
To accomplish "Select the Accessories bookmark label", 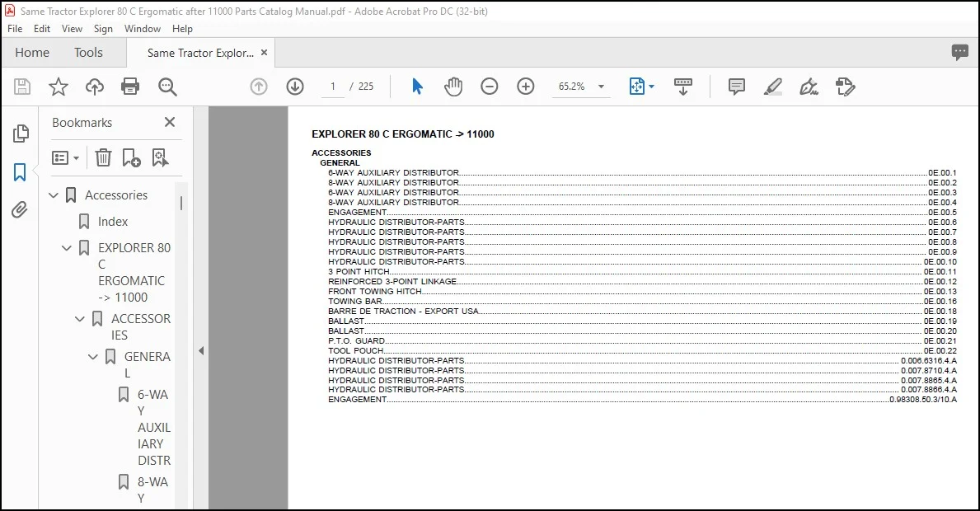I will pyautogui.click(x=116, y=195).
